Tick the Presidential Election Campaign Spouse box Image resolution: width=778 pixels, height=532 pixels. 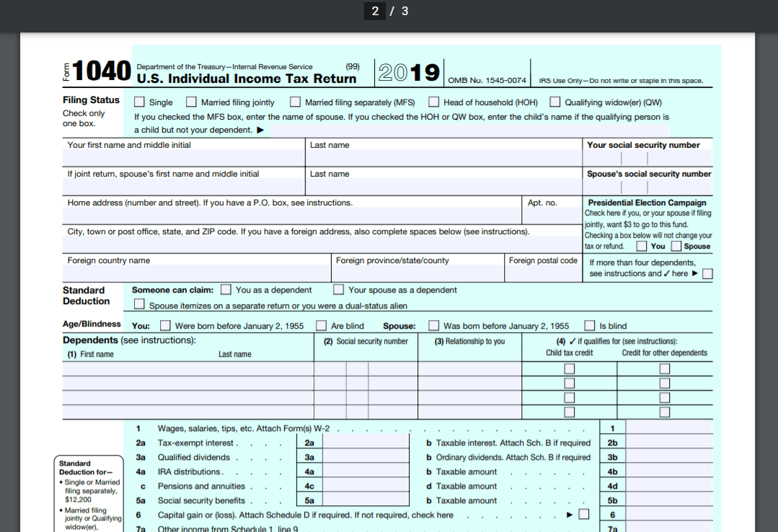click(676, 246)
